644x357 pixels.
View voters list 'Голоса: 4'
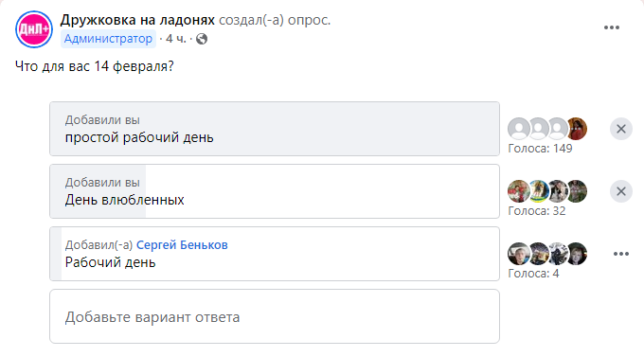[533, 273]
